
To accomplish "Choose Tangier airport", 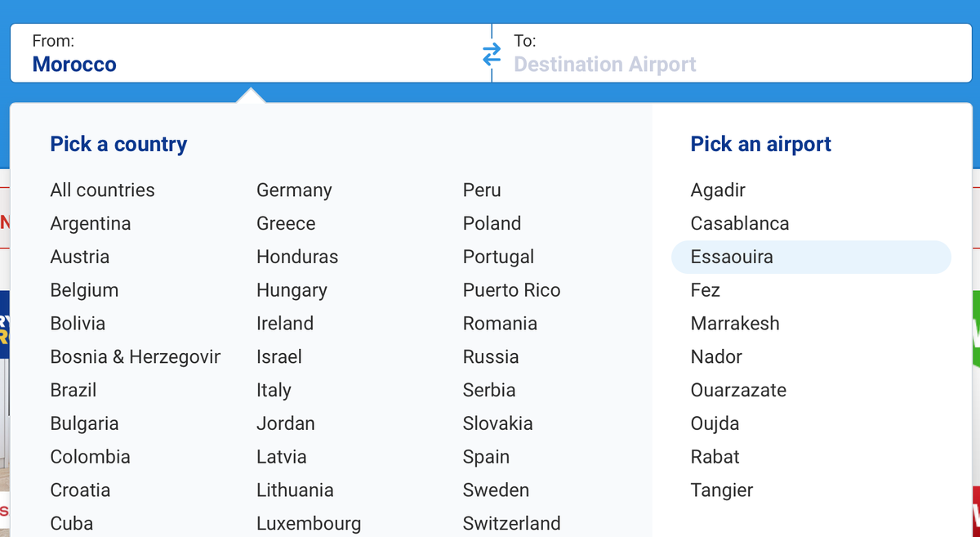I will [x=721, y=491].
